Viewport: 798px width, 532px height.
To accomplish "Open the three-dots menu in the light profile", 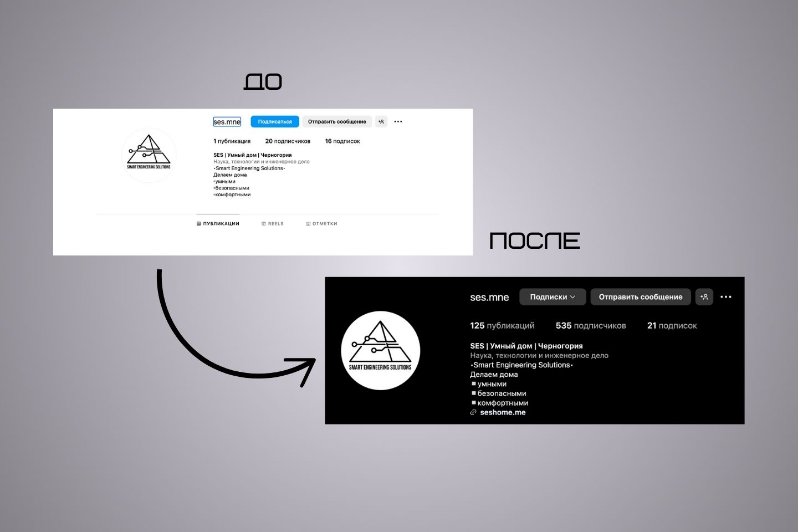I will [398, 121].
